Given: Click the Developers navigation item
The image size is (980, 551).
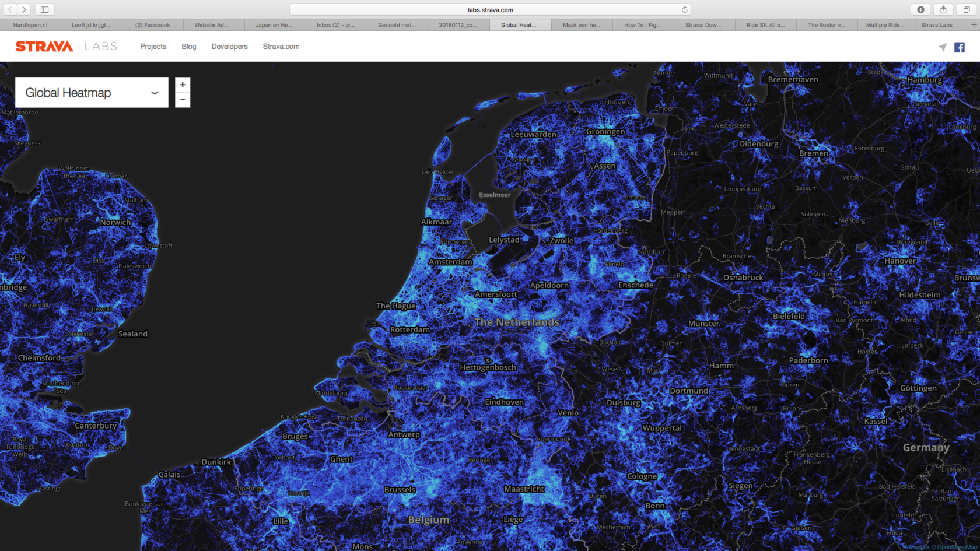Looking at the screenshot, I should 229,47.
